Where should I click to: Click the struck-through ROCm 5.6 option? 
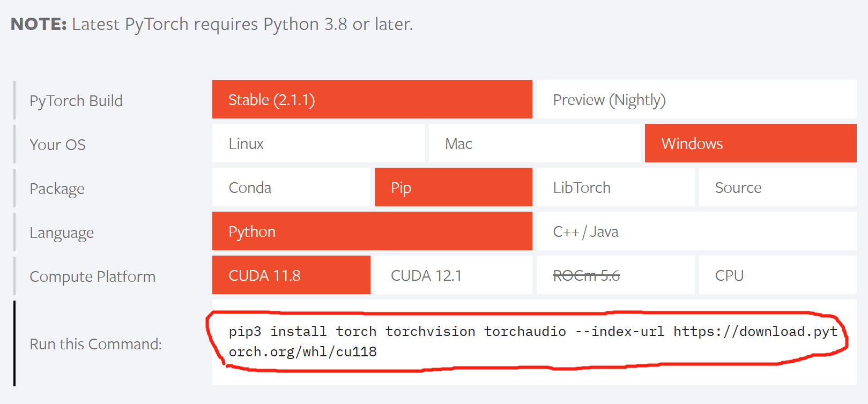615,275
